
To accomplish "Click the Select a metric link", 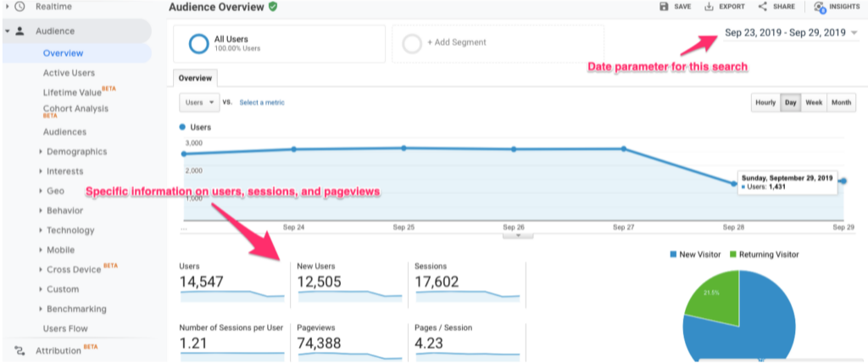I will point(262,103).
